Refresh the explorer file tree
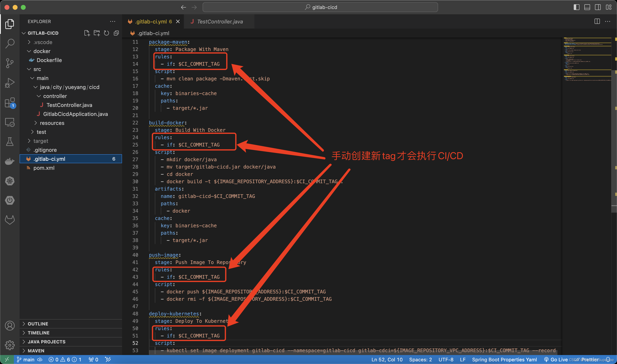 (x=107, y=33)
